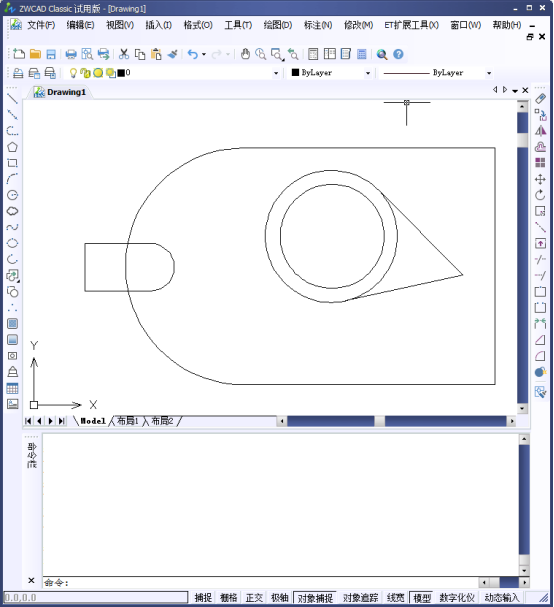
Task: Disable 对象捕捉 object snap
Action: click(x=315, y=597)
